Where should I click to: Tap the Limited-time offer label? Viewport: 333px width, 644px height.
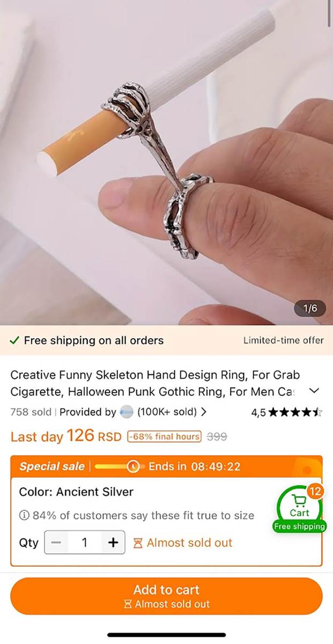point(284,340)
